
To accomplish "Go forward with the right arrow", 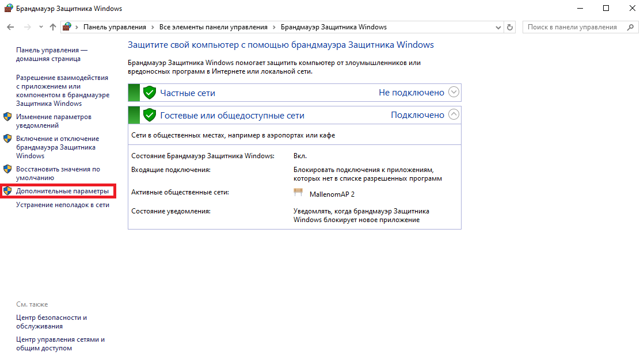I will (28, 27).
